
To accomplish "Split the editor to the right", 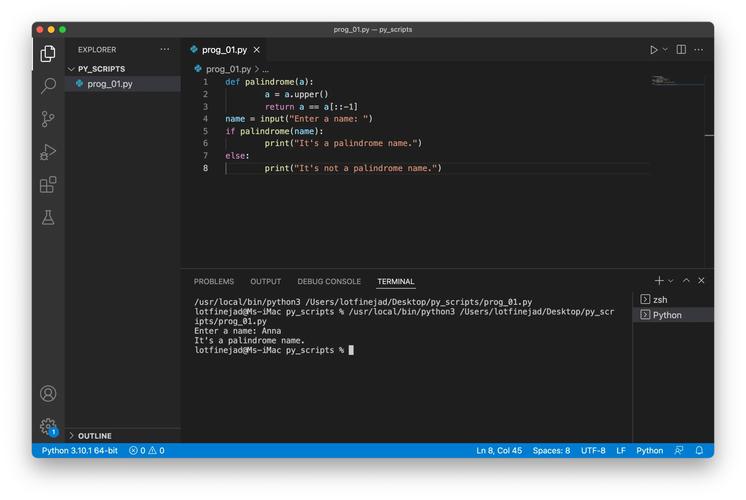I will click(681, 49).
